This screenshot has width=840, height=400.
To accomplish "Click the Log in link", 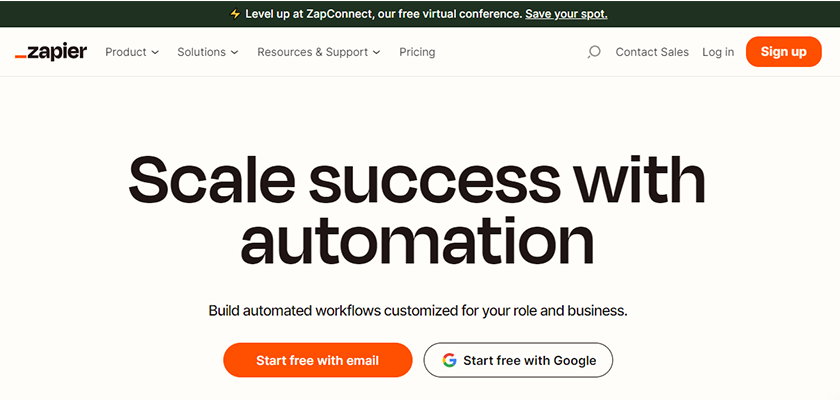I will point(718,52).
